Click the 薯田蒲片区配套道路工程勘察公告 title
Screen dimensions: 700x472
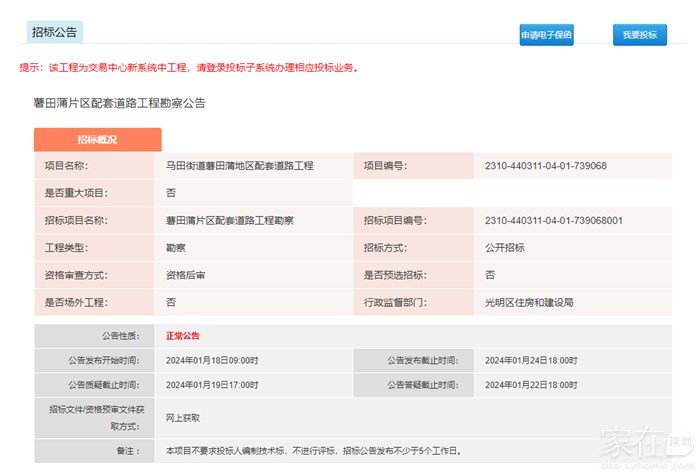coord(119,103)
